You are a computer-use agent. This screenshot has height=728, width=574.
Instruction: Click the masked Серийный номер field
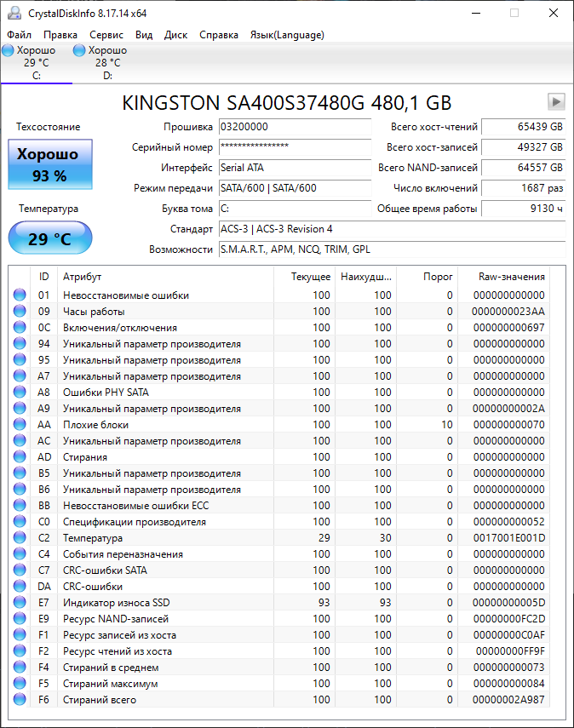tap(295, 147)
